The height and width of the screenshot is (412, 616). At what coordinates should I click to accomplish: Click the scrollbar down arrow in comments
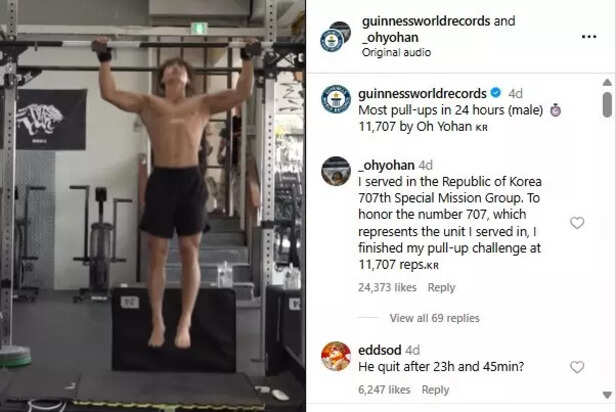607,394
